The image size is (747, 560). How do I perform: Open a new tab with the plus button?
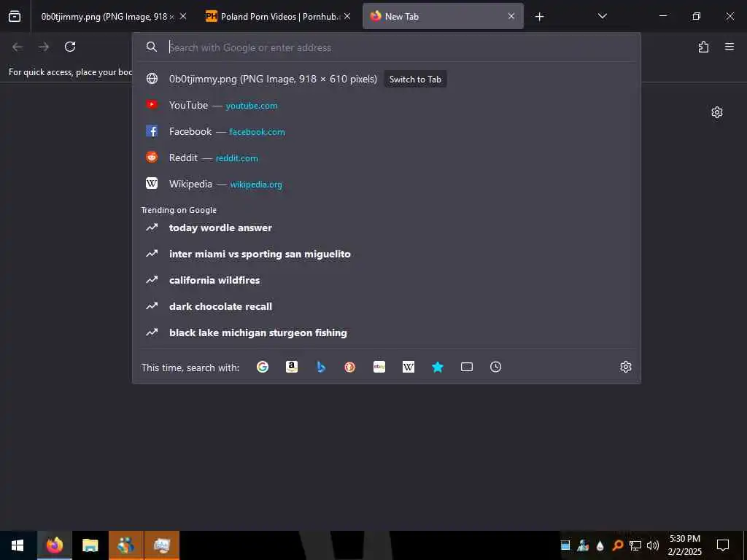coord(539,17)
